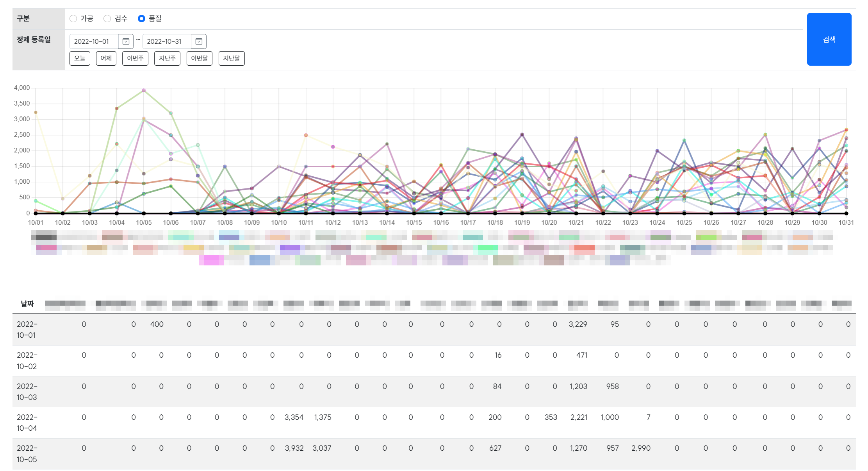
Task: Edit the end date field 2022-10-31
Action: coord(166,41)
